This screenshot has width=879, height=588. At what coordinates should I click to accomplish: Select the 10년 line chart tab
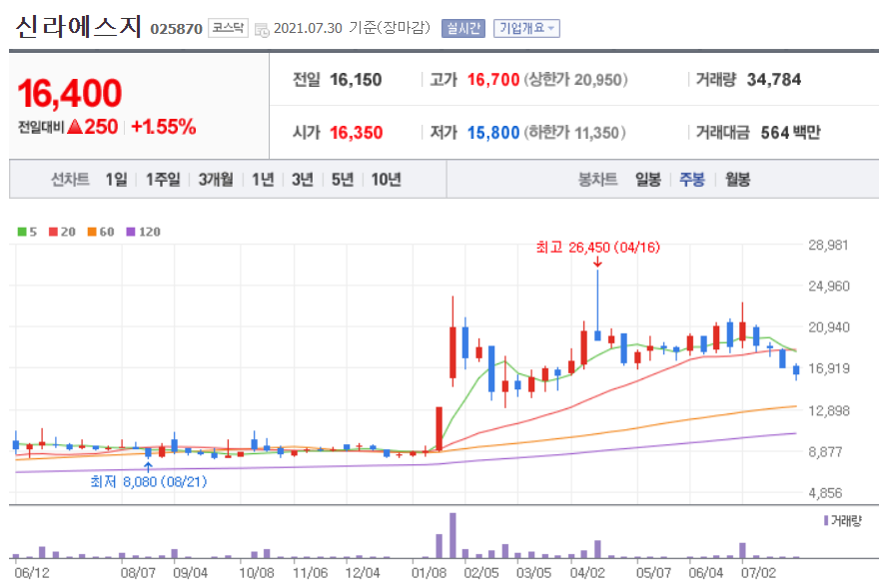[386, 180]
